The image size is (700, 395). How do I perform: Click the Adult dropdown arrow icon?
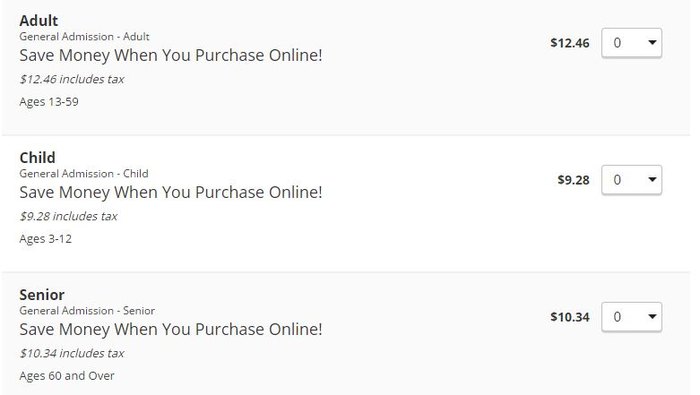[652, 42]
